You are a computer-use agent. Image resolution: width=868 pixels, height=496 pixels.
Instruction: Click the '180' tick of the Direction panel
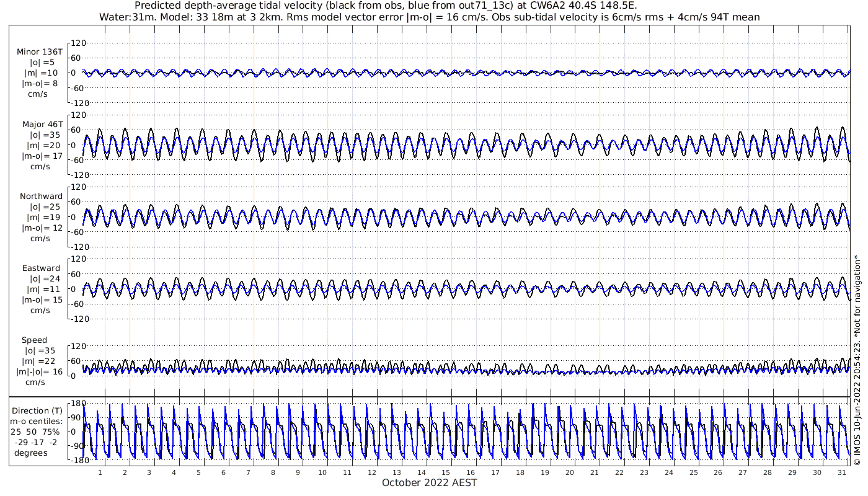point(77,404)
